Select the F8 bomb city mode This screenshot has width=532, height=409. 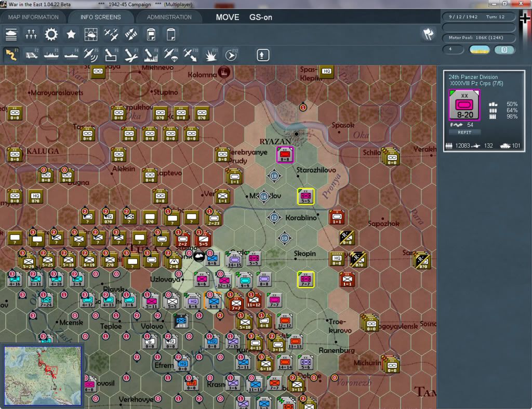[x=151, y=55]
